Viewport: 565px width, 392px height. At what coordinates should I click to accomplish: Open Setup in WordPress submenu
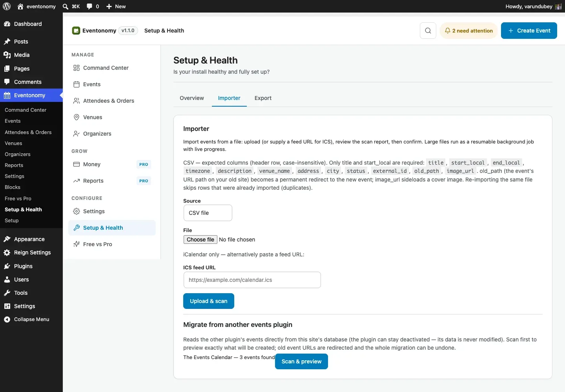(x=12, y=221)
